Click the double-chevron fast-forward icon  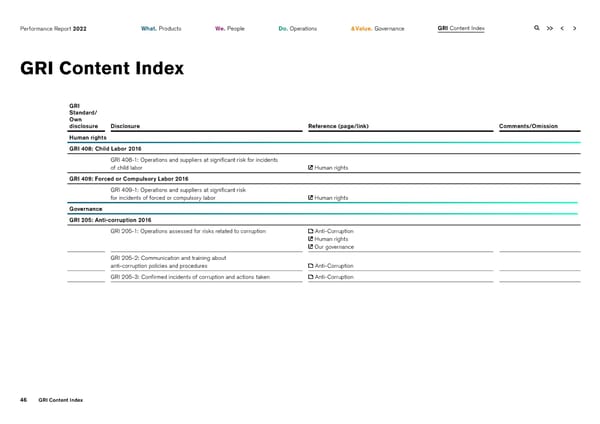[549, 28]
